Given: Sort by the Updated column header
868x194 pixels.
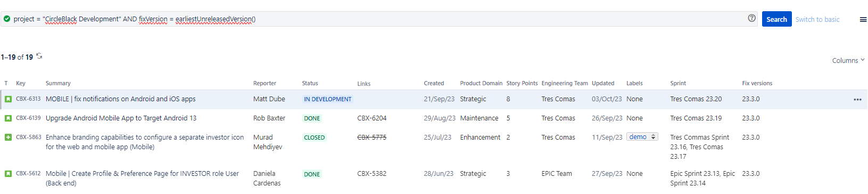Looking at the screenshot, I should coord(603,83).
